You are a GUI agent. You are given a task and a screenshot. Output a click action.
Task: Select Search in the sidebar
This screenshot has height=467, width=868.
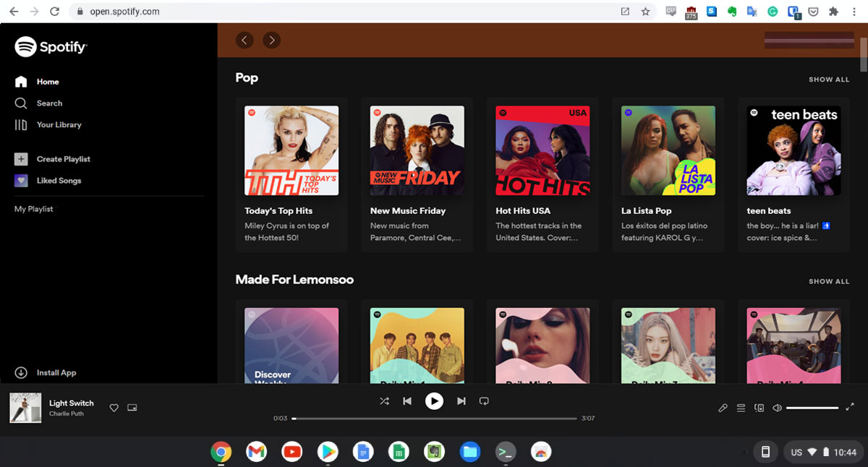click(48, 103)
